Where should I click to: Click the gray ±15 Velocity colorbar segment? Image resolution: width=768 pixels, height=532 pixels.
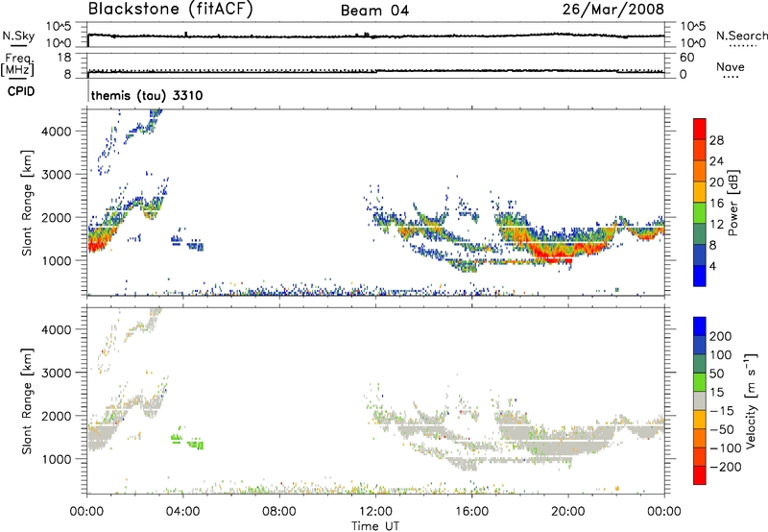[700, 400]
